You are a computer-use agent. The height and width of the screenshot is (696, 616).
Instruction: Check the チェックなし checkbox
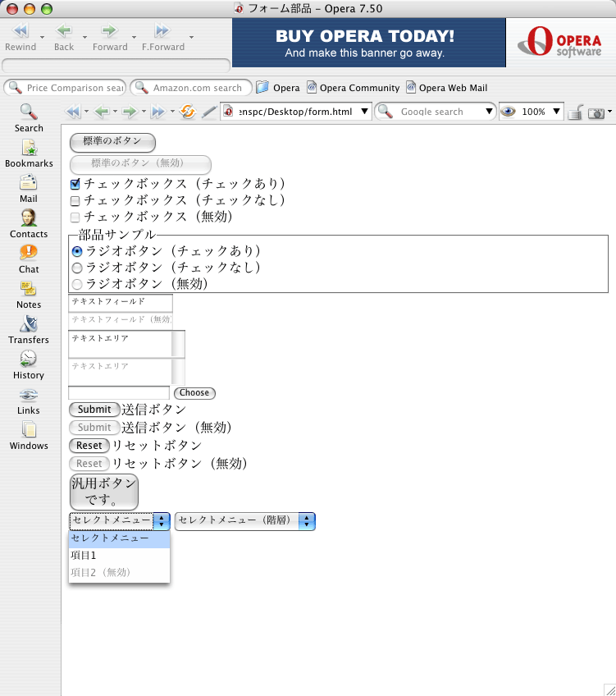[75, 201]
